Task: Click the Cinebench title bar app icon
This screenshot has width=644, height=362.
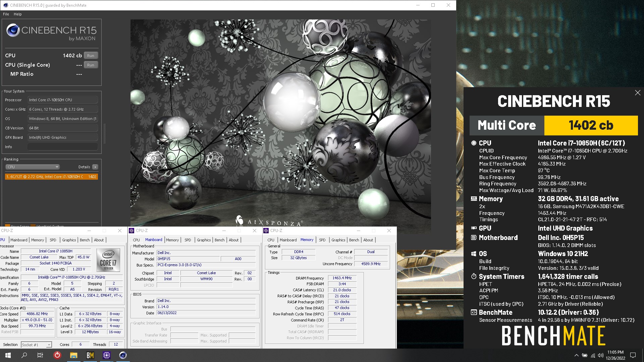Action: (x=5, y=5)
